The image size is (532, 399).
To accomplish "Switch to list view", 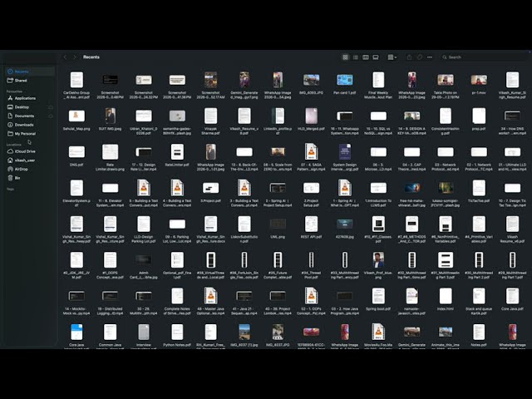I will [x=355, y=57].
